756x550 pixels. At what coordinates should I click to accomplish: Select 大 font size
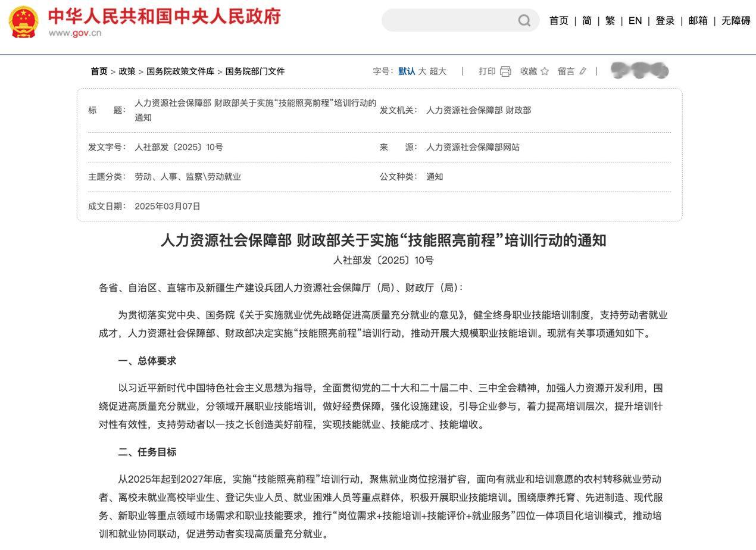point(422,71)
